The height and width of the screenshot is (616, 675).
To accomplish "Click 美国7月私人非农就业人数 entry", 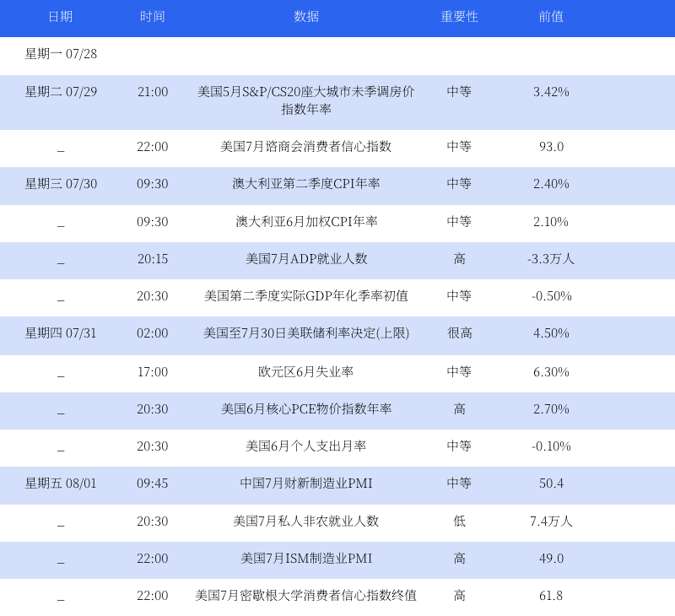I will pos(306,521).
